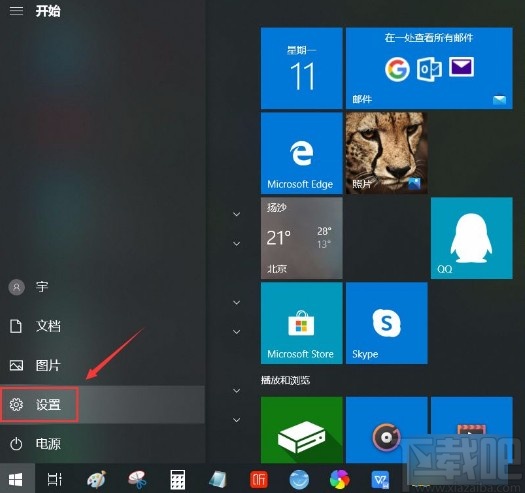Open WPS icon on the taskbar
The image size is (525, 493).
[x=380, y=480]
